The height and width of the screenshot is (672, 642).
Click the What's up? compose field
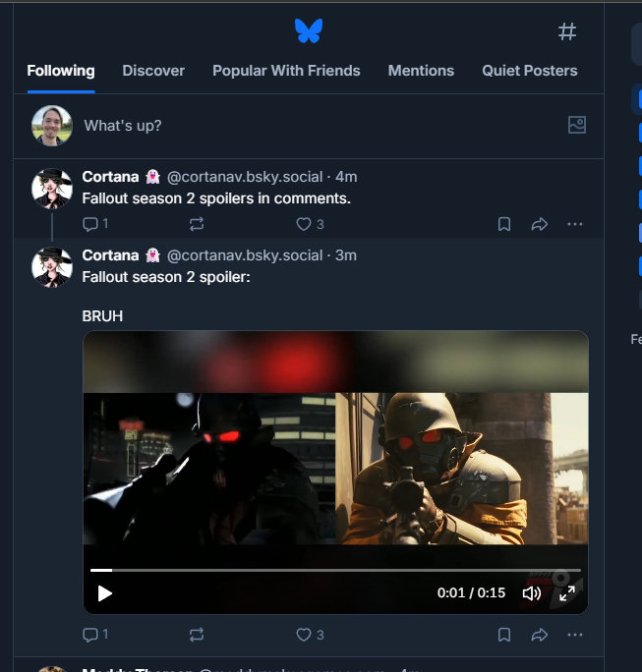(x=295, y=126)
